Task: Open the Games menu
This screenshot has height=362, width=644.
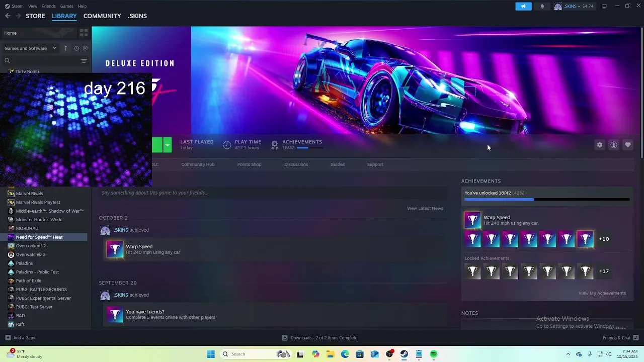Action: [x=66, y=6]
